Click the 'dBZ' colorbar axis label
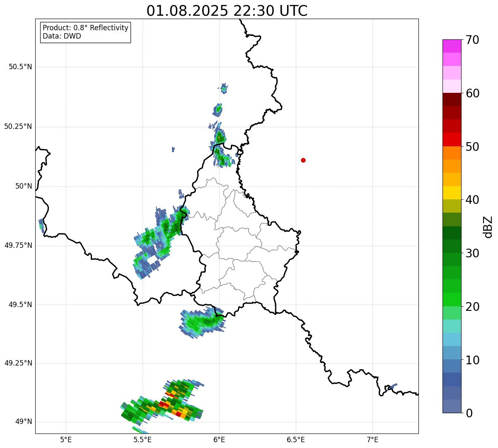The width and height of the screenshot is (498, 448). point(488,227)
